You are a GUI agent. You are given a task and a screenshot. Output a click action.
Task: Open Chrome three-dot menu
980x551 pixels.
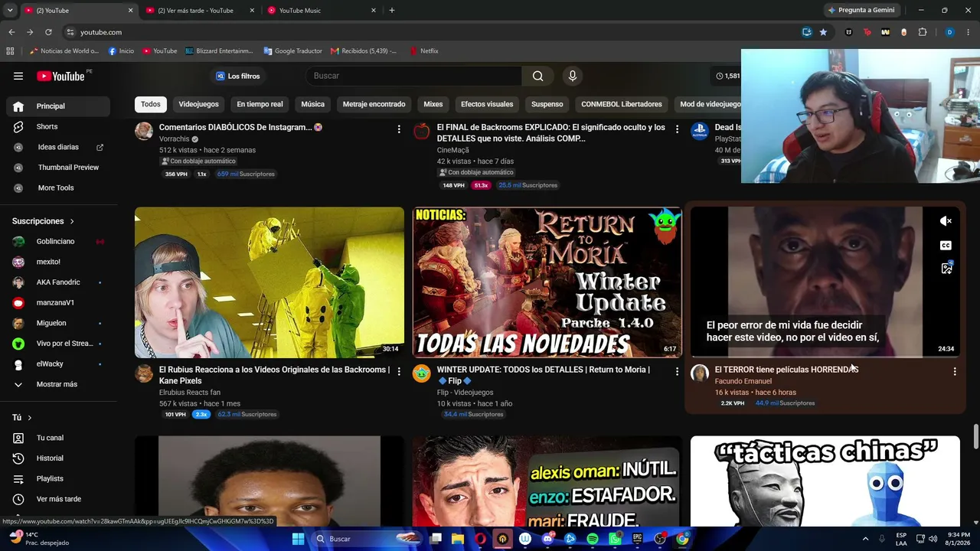tap(969, 32)
